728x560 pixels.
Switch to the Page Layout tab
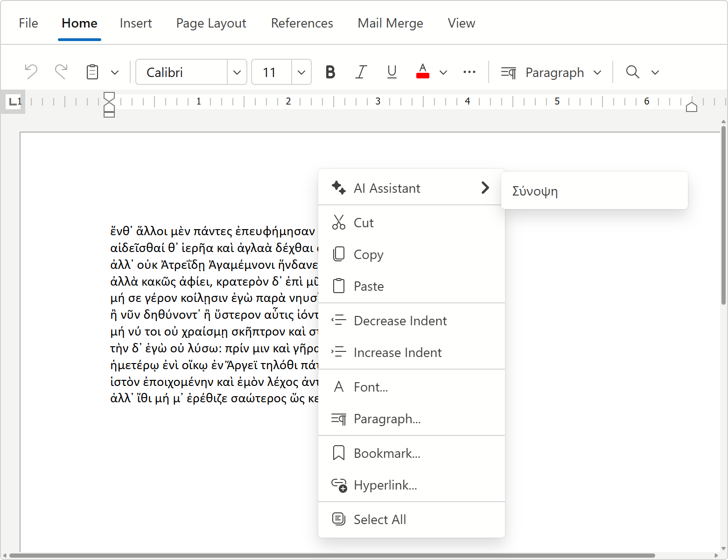(x=211, y=23)
